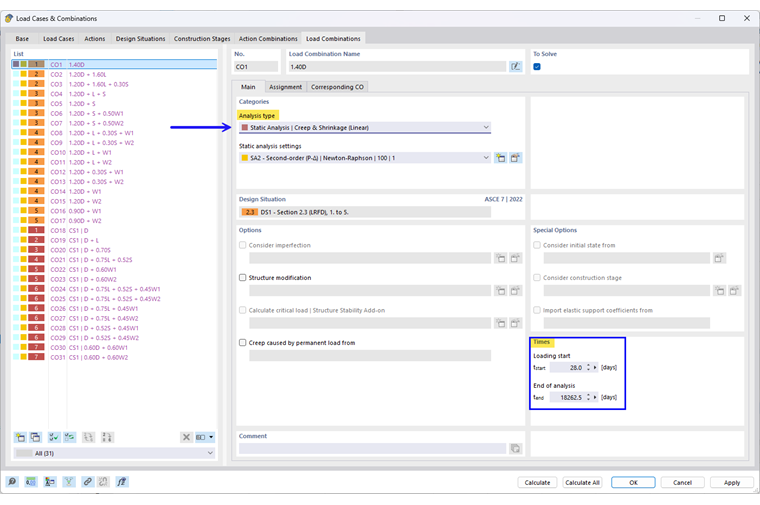This screenshot has height=505, width=760.
Task: Switch to the Assignment sub-tab
Action: pyautogui.click(x=285, y=87)
